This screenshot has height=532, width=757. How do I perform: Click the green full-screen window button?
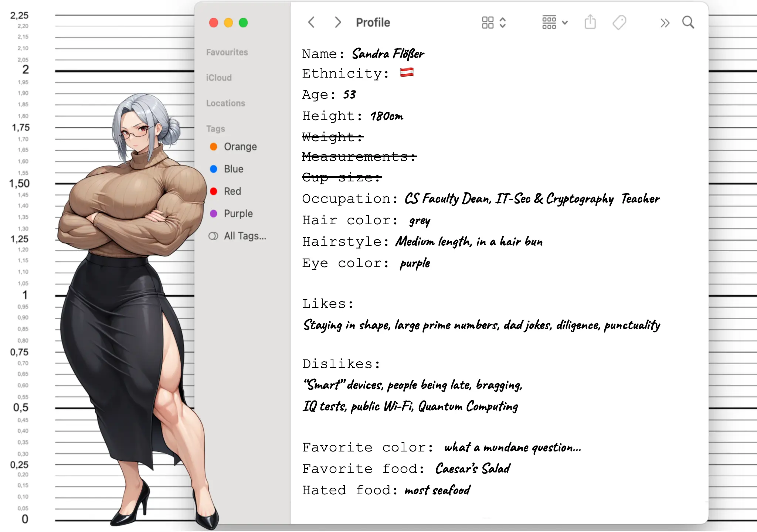(x=243, y=23)
